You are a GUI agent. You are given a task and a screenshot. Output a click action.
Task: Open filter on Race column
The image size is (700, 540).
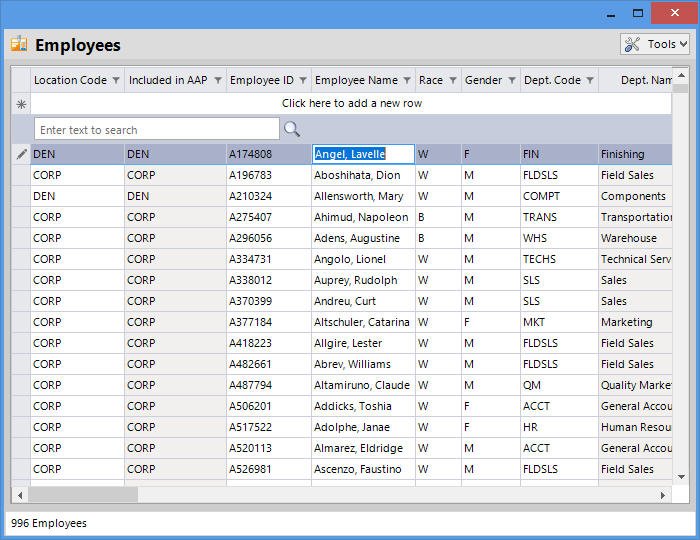(x=453, y=80)
